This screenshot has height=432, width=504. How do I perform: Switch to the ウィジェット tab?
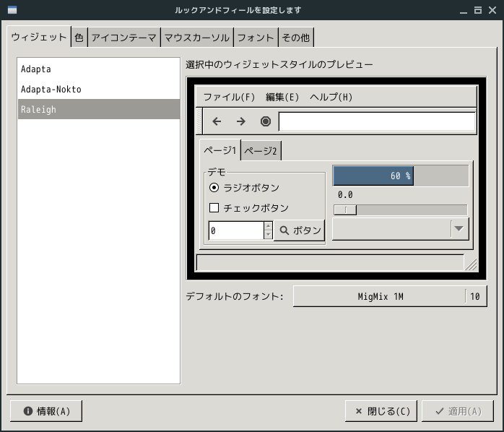click(x=39, y=37)
